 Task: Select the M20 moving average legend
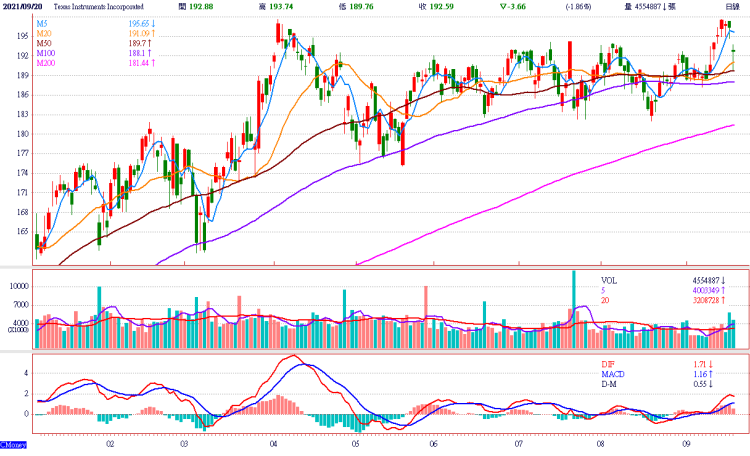pos(45,33)
